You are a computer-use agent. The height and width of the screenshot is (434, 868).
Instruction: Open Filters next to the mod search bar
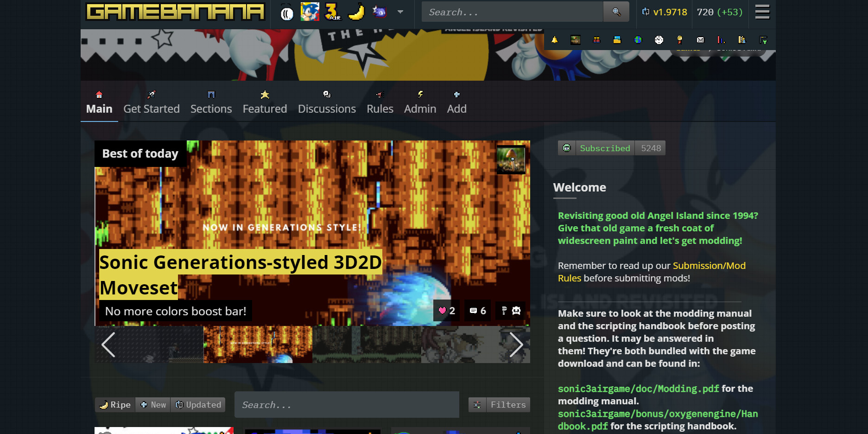[499, 404]
